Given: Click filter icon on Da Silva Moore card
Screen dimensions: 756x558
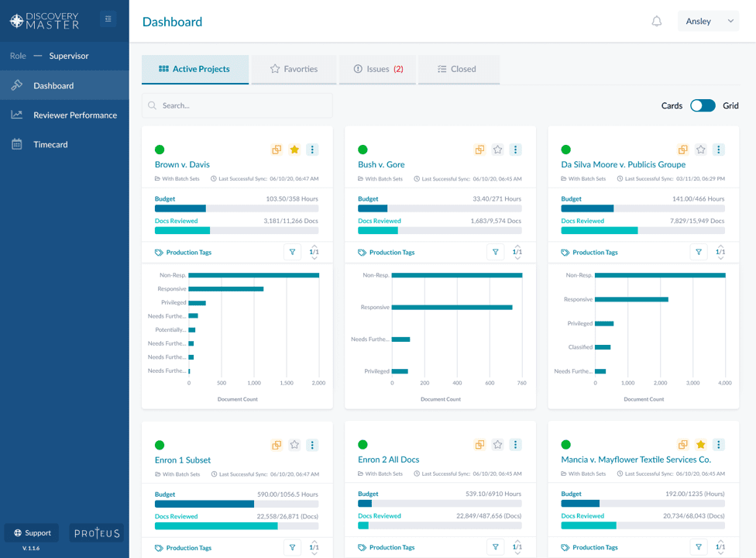Looking at the screenshot, I should 699,252.
